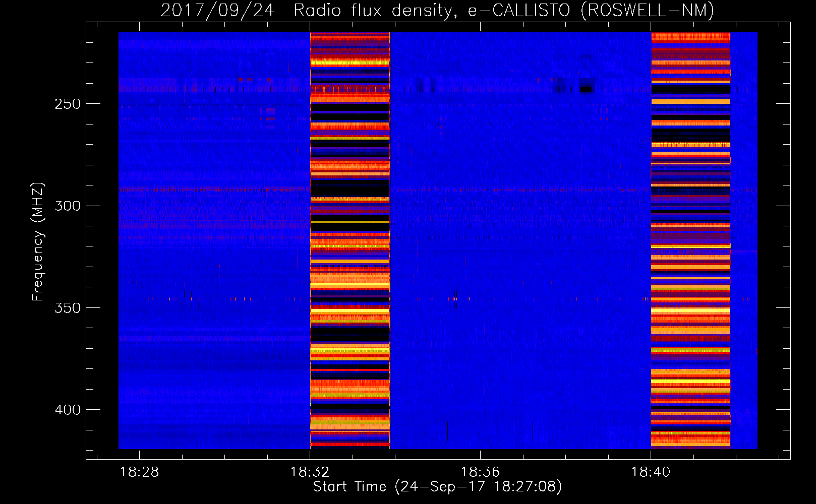Screen dimensions: 816x504
Task: Click the 18:32 time tick label
Action: tap(310, 472)
